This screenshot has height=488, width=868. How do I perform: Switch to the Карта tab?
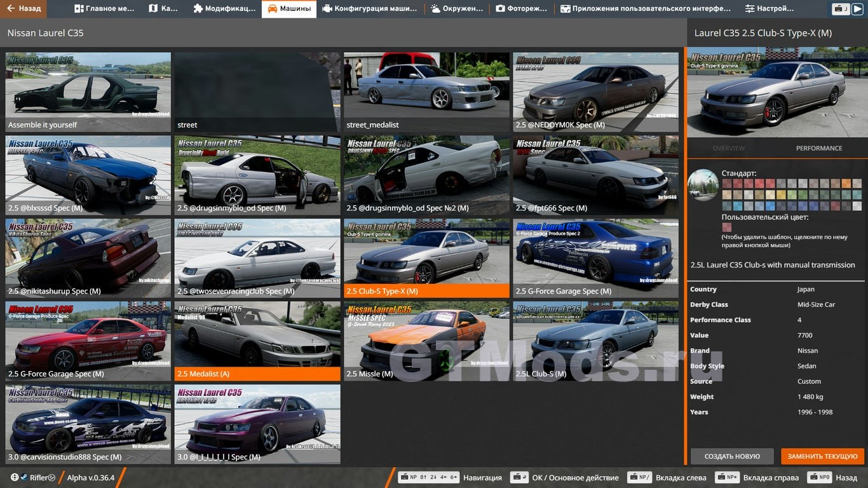point(164,9)
